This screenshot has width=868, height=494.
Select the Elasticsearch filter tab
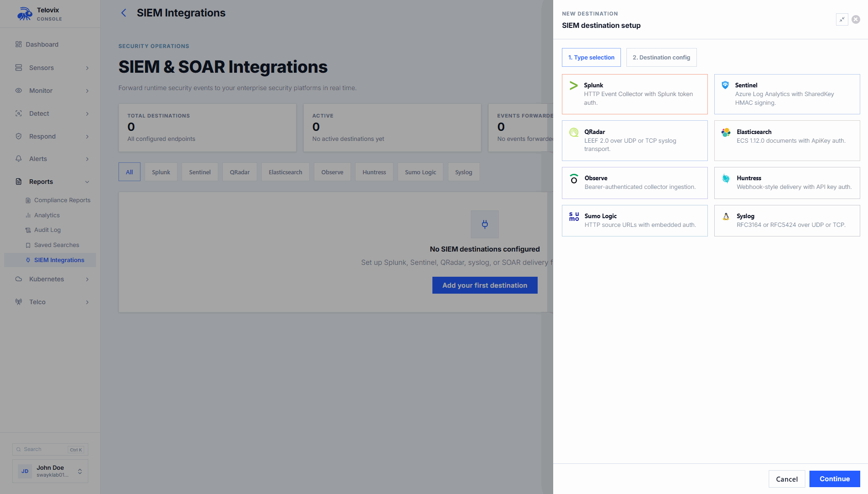click(x=286, y=172)
